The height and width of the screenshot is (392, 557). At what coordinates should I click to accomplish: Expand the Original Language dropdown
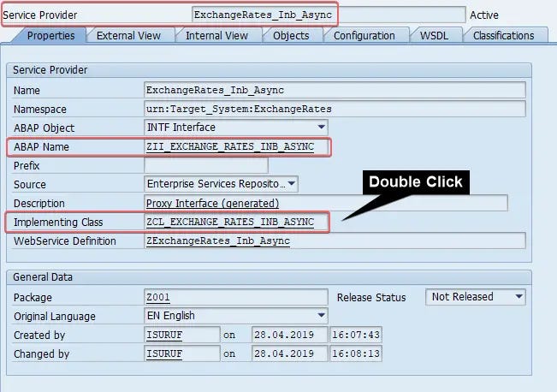pyautogui.click(x=321, y=316)
